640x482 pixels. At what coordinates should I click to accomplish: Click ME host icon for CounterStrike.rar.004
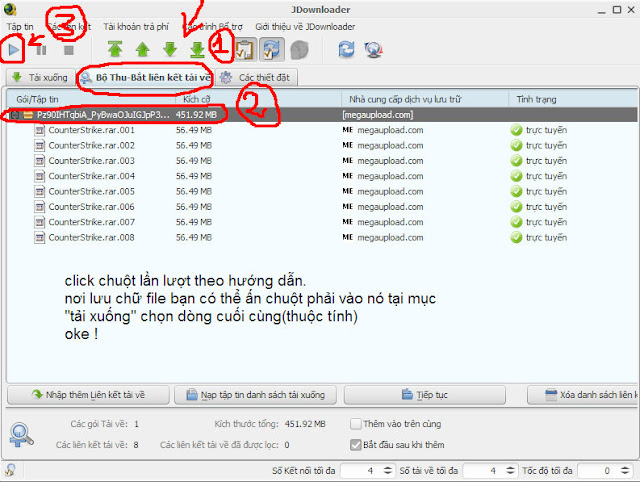click(x=348, y=176)
